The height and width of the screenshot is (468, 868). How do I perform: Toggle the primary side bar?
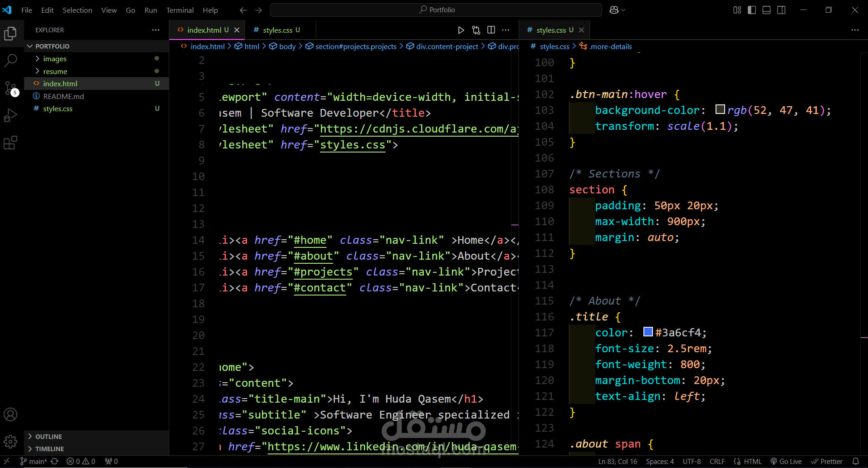(752, 10)
